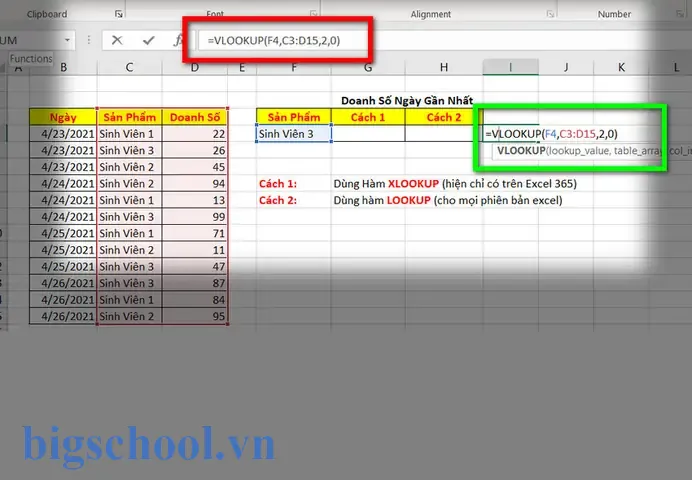
Task: Select Sinh Viên 2 in the row with 45
Action: click(x=129, y=167)
